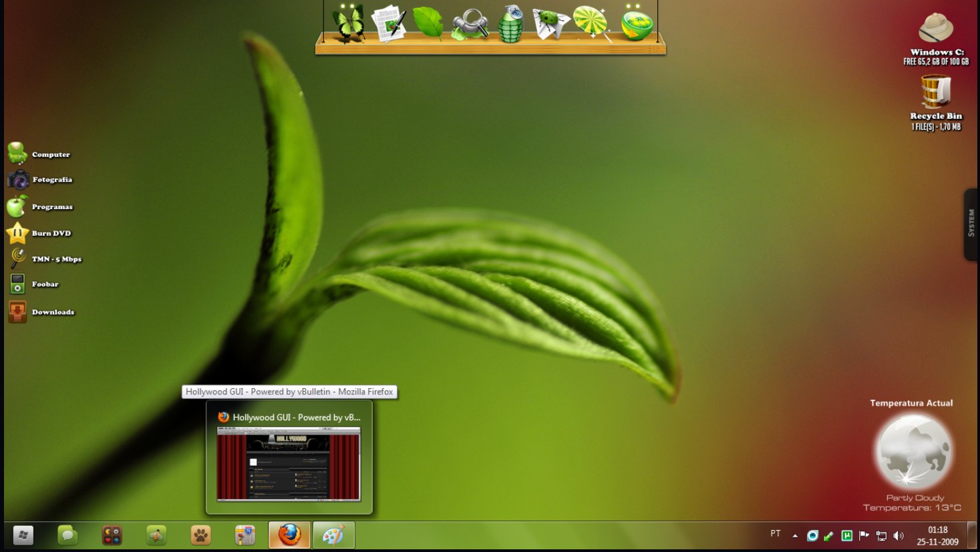Launch the Foobar shortcut

click(33, 284)
